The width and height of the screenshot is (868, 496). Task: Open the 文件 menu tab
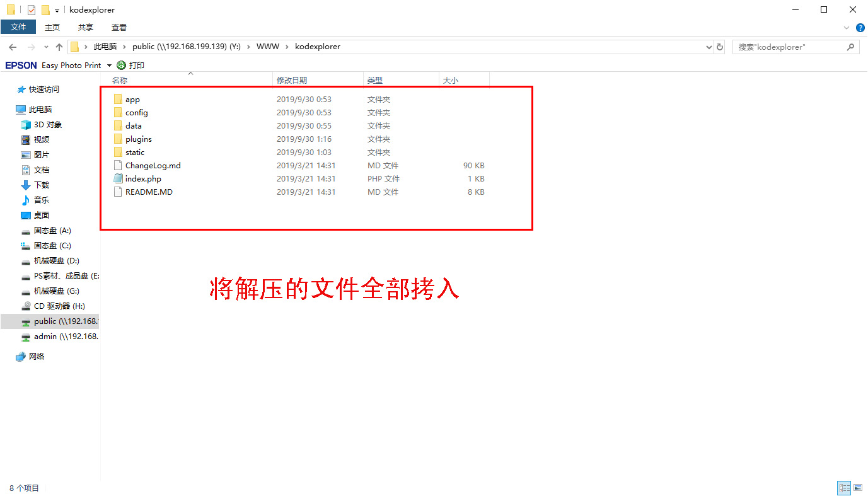point(18,27)
